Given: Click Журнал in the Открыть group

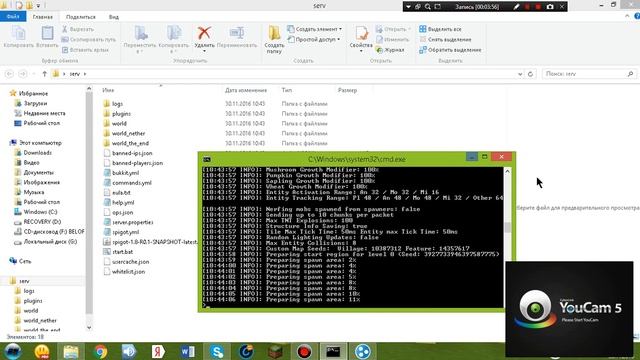Looking at the screenshot, I should tap(390, 50).
